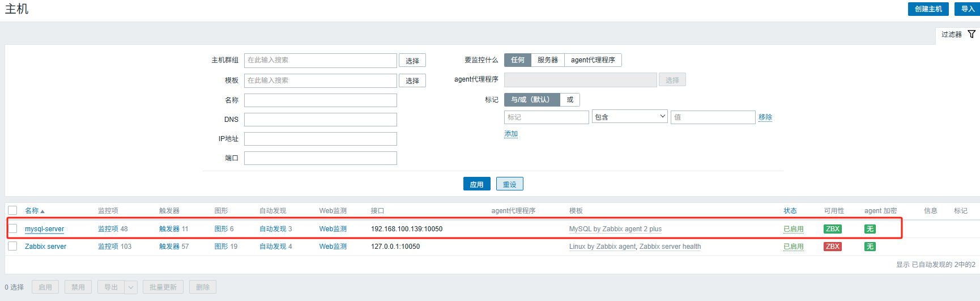
Task: Click 选择 next to 主机群组
Action: [x=412, y=61]
